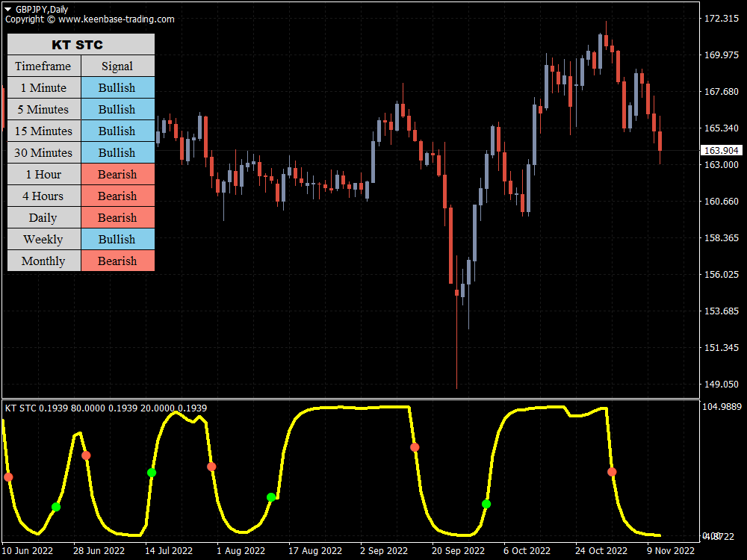Click the 160.660 price scale label
This screenshot has width=747, height=560.
click(722, 202)
